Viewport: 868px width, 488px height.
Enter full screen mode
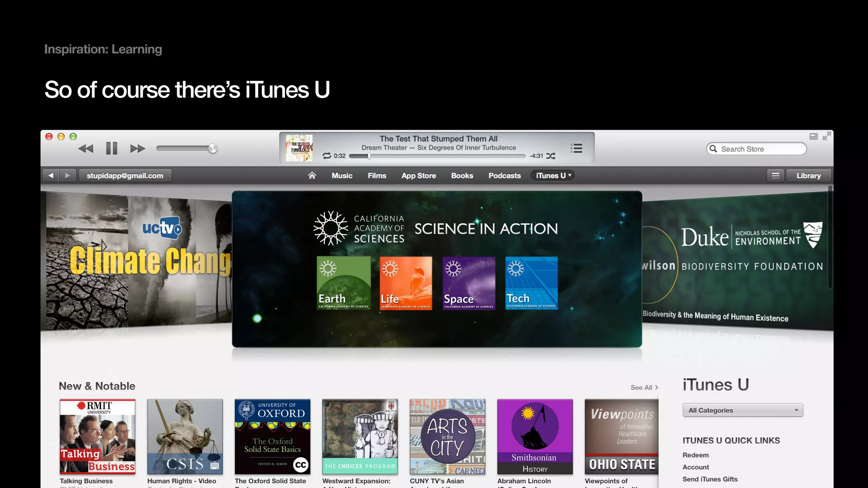coord(826,136)
